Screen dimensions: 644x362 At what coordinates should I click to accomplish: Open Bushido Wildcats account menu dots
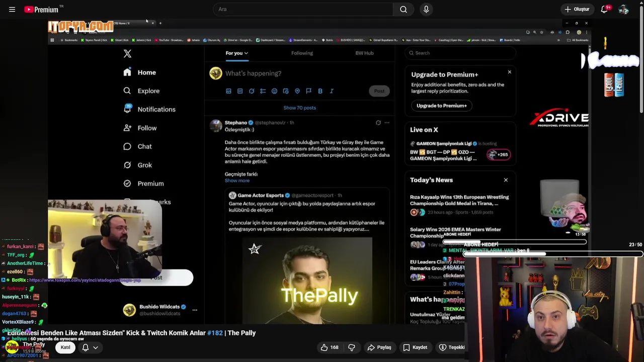point(195,310)
